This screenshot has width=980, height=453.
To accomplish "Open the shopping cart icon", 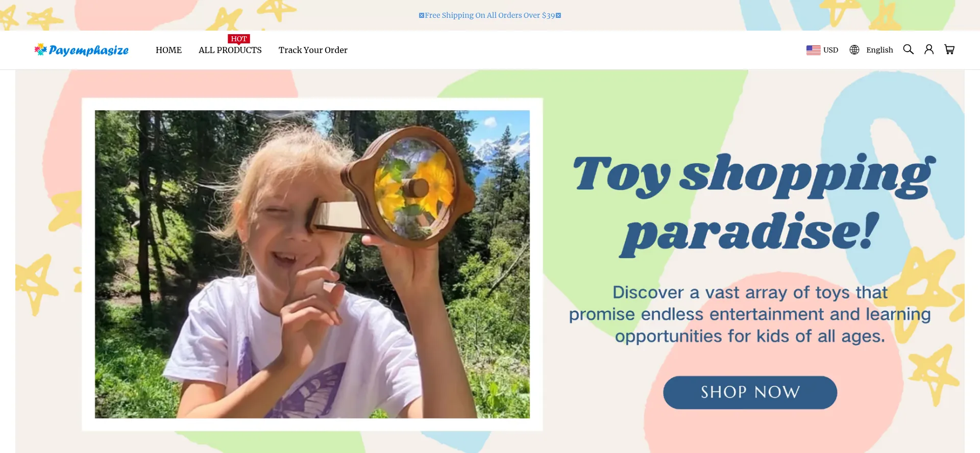I will tap(949, 49).
